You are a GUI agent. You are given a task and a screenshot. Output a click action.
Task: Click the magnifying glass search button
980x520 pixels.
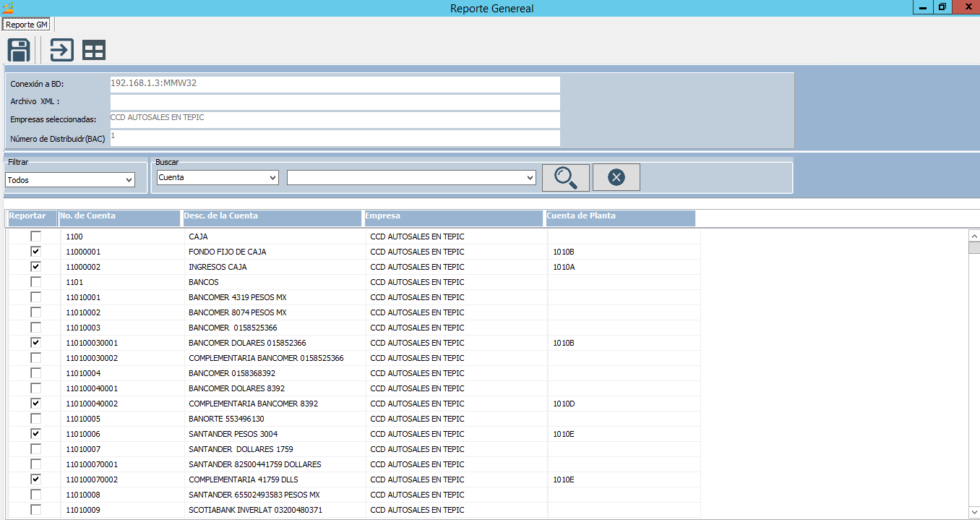[x=566, y=177]
